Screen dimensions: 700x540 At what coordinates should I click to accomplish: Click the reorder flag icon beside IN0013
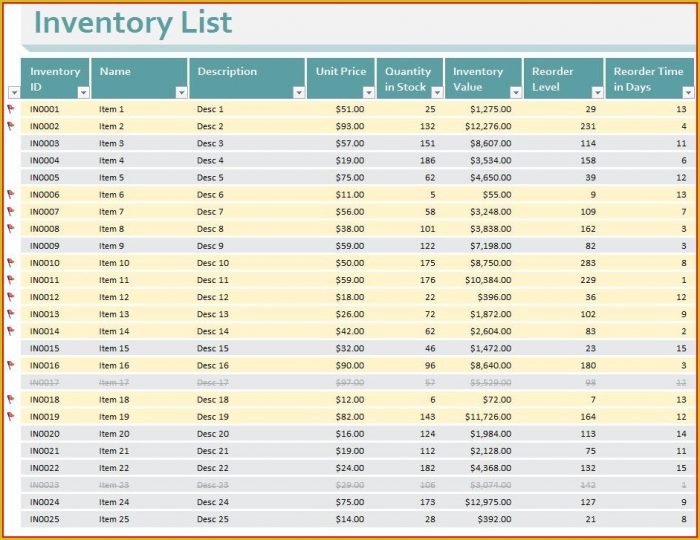click(x=11, y=314)
